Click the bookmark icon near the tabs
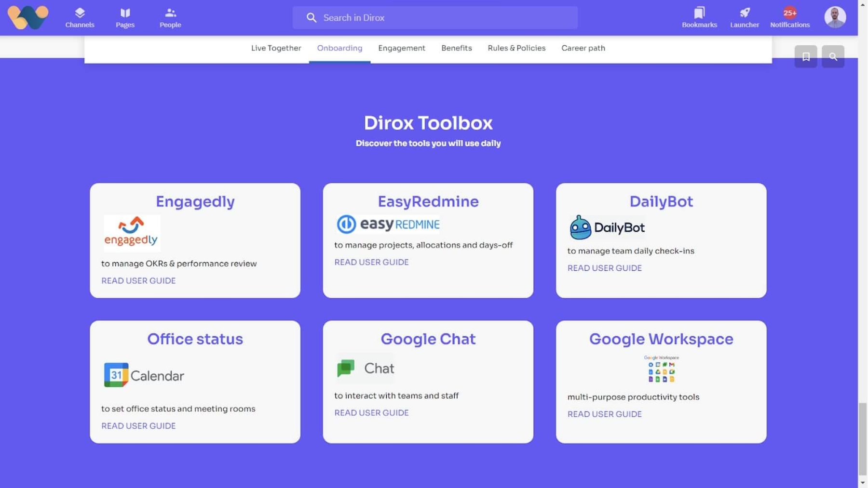Screen dimensions: 868x488 805,56
